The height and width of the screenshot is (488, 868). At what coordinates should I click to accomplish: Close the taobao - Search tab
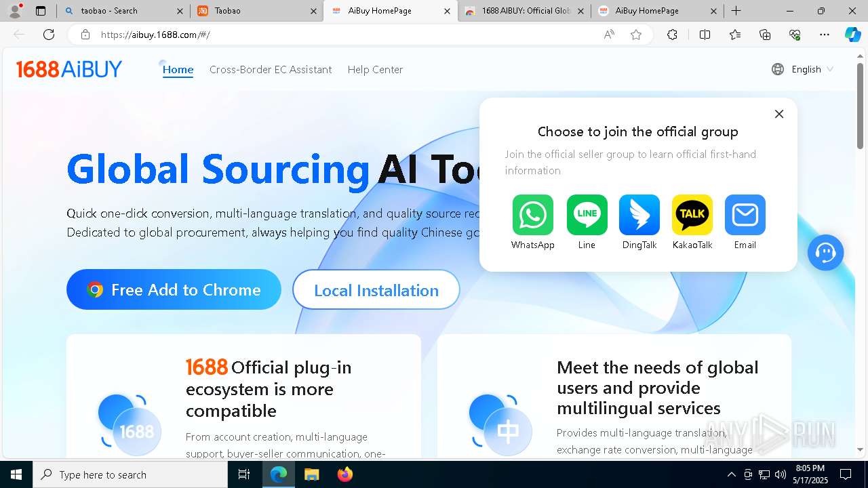tap(180, 11)
